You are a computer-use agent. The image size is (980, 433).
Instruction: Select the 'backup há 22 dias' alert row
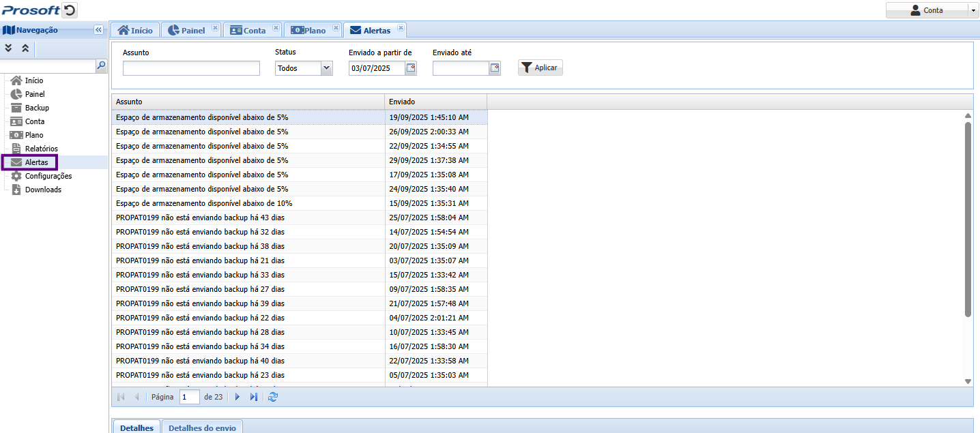point(300,318)
